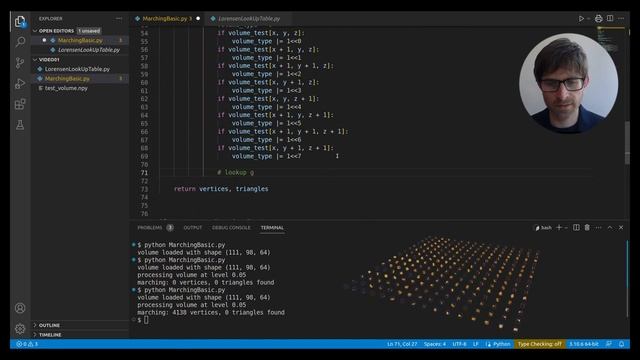Close unsaved MarchingBasic.py tab via dot

(198, 18)
